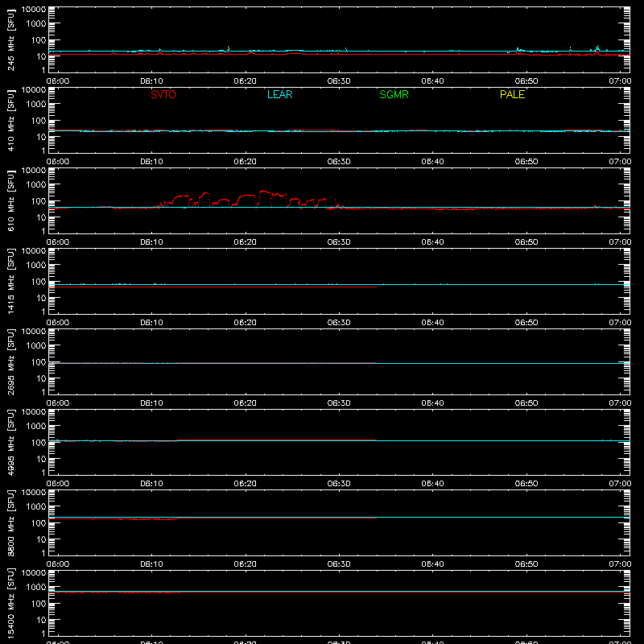The height and width of the screenshot is (644, 644).
Task: Click the 10 y-axis value on 8800 MHz panel
Action: pyautogui.click(x=41, y=539)
